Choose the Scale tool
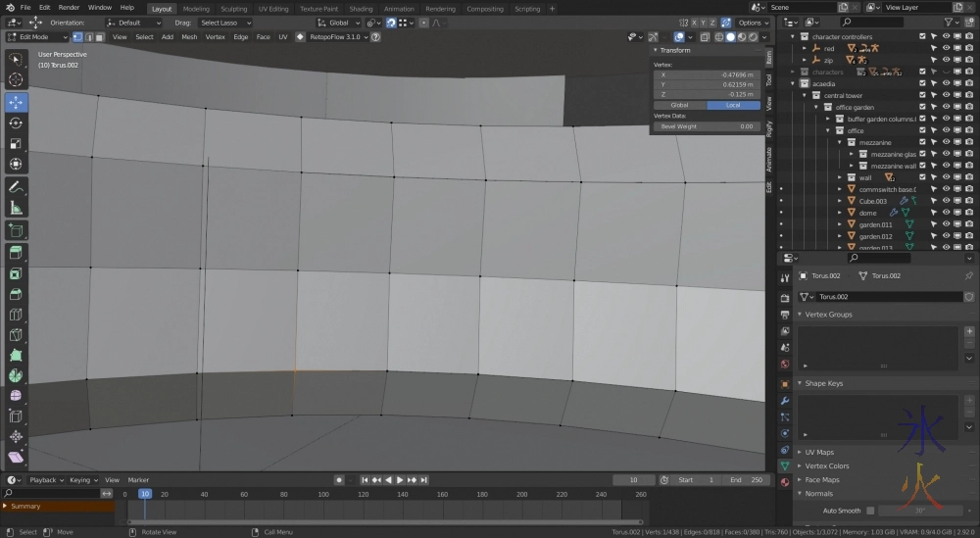980x538 pixels. [16, 144]
